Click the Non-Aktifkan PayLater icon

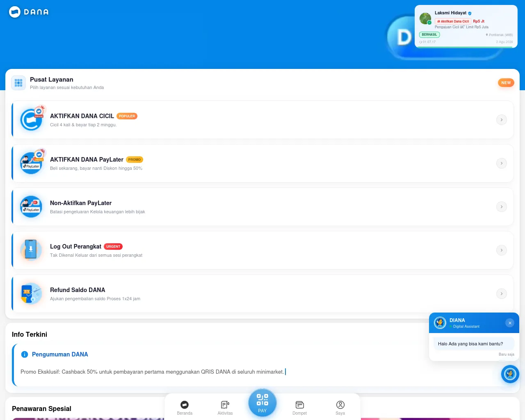coord(32,206)
